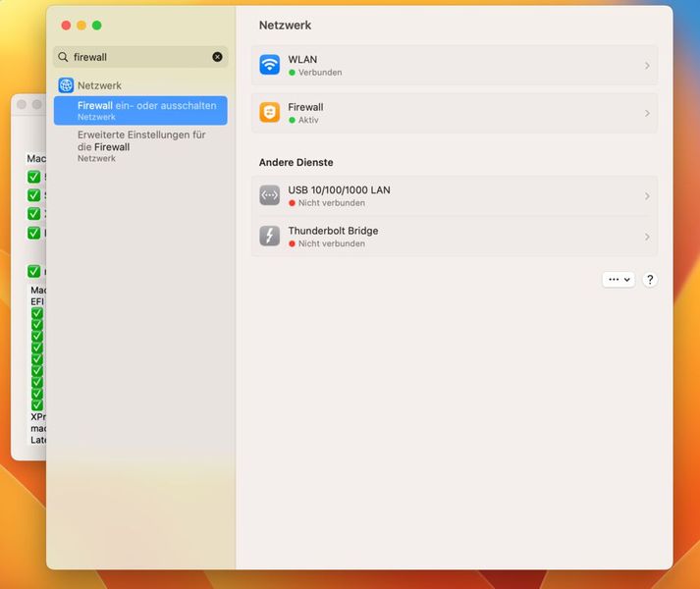Expand the USB 10/100/1000 LAN chevron

[647, 196]
